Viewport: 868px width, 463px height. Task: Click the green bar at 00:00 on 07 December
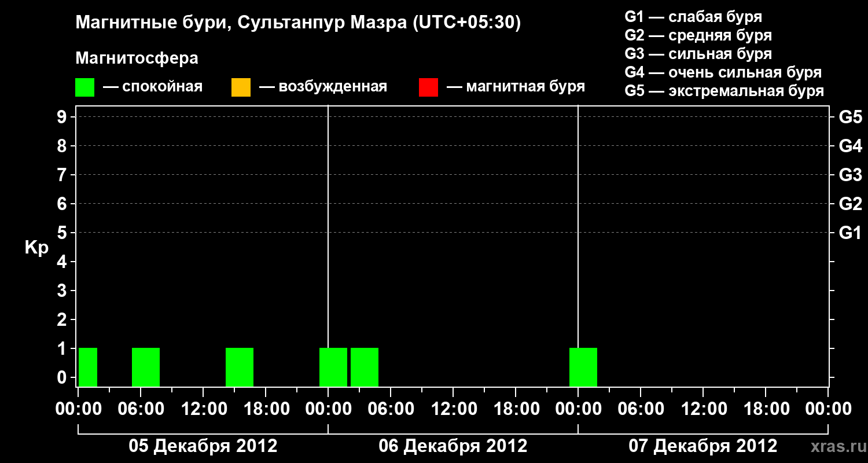point(583,367)
